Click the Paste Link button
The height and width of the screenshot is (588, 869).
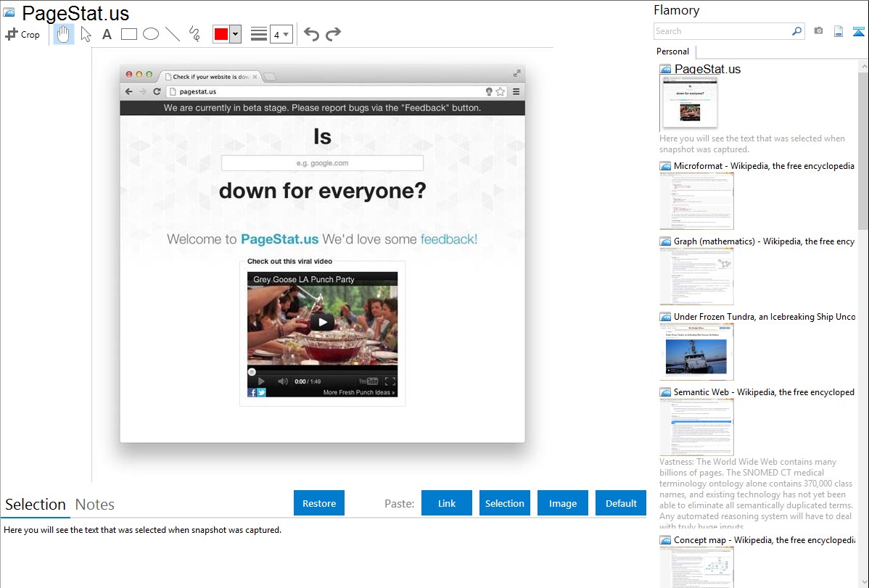pyautogui.click(x=447, y=503)
